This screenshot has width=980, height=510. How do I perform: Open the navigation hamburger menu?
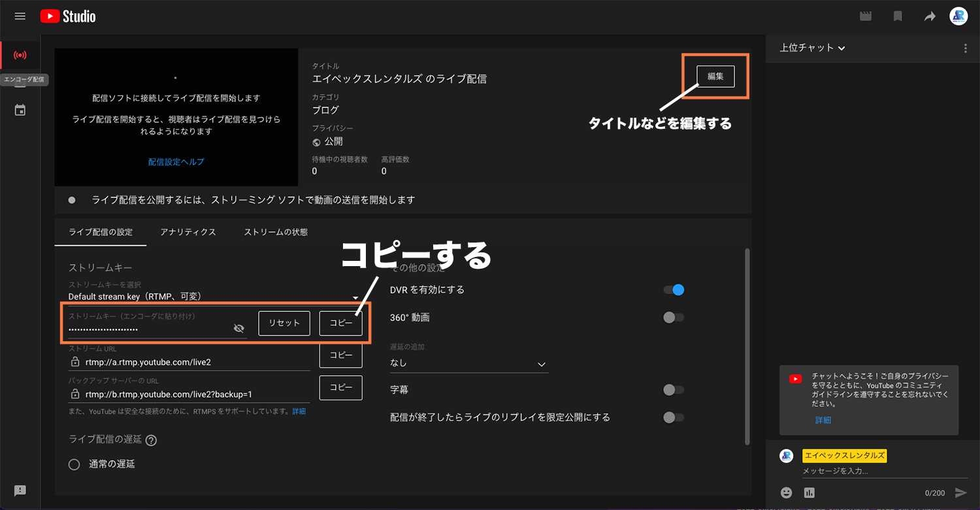pos(20,16)
